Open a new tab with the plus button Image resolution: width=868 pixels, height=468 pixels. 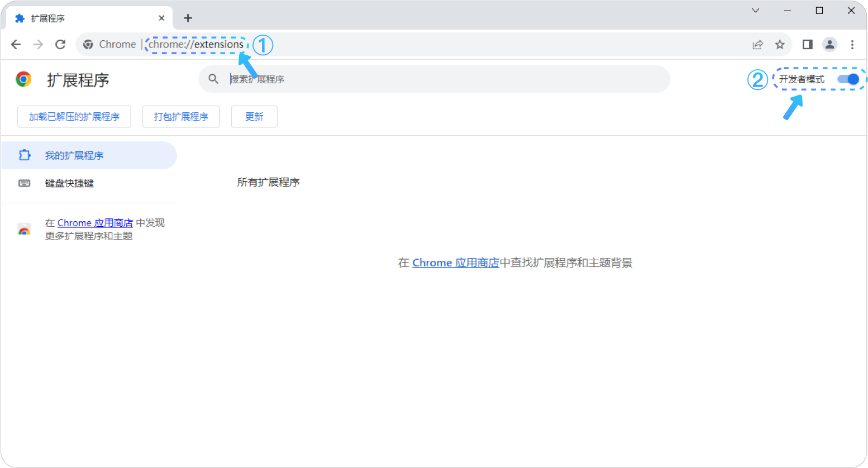(188, 18)
